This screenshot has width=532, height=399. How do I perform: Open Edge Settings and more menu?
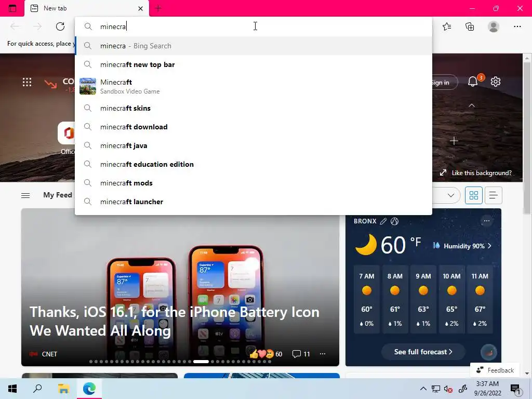click(x=517, y=26)
